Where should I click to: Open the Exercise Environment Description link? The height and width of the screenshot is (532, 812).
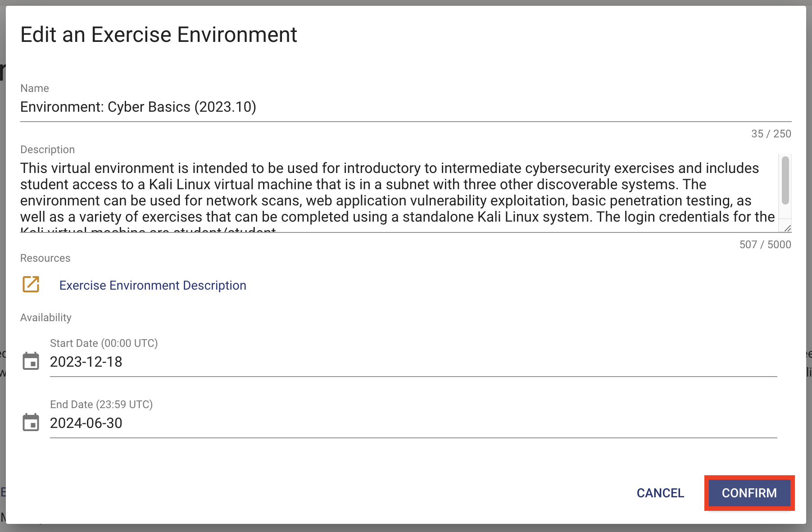click(x=153, y=286)
